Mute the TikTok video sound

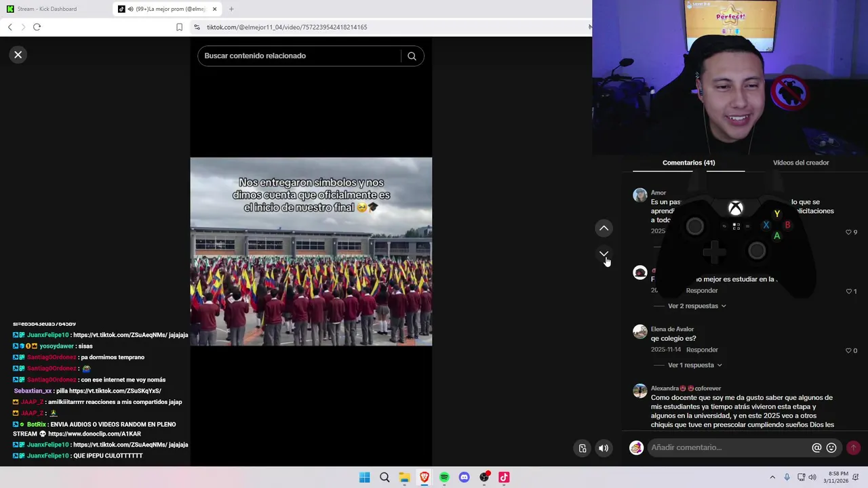pyautogui.click(x=604, y=448)
